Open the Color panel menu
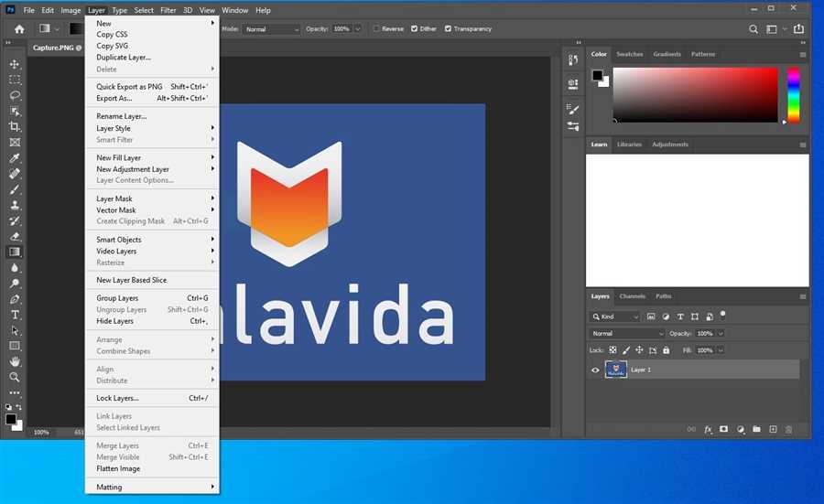This screenshot has width=824, height=504. [803, 55]
